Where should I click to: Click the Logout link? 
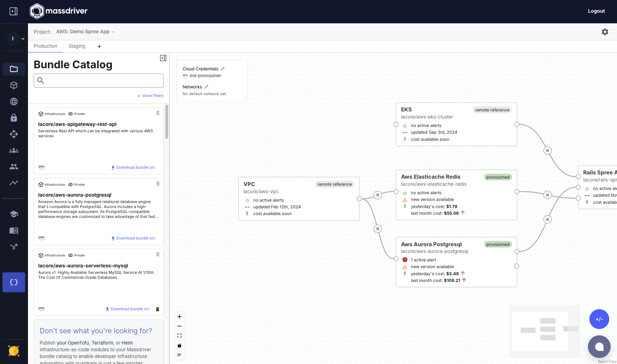coord(596,11)
